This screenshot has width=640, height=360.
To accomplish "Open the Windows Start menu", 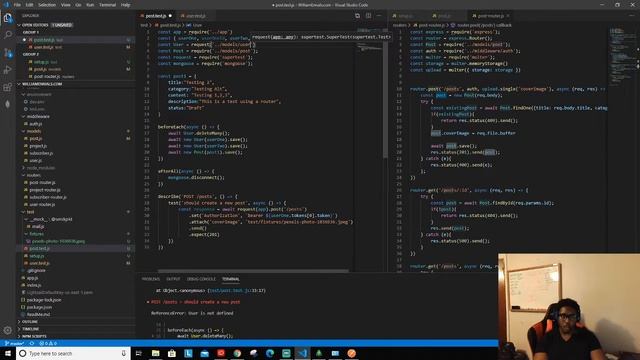I will [x=8, y=353].
